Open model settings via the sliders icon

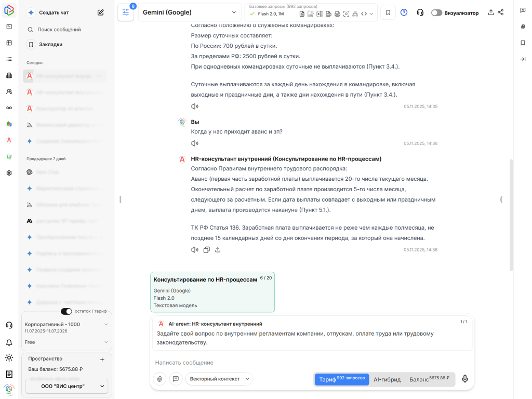[x=125, y=12]
